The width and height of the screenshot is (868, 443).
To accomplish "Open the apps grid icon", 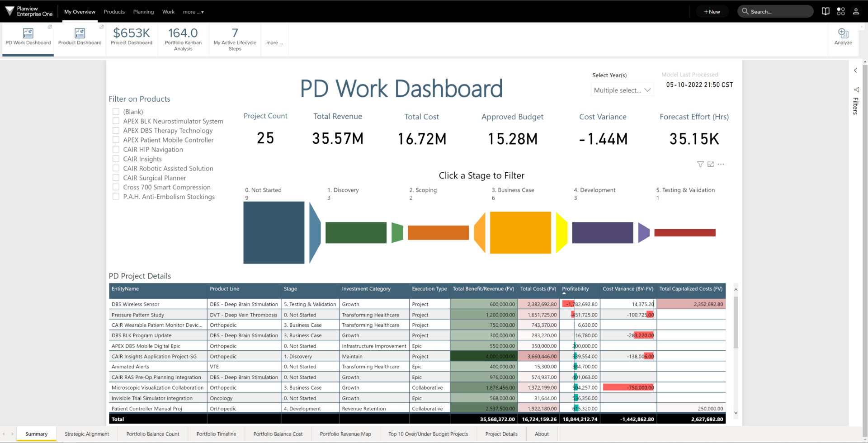I will [x=841, y=11].
